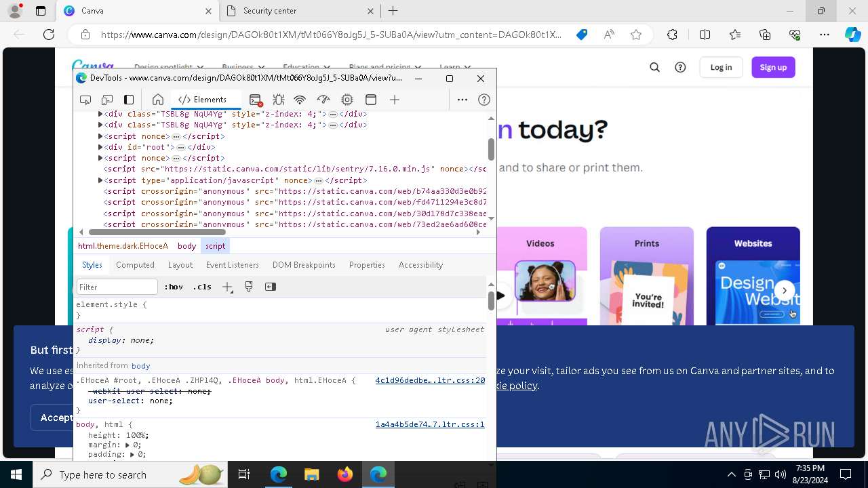Open the DevTools Welcome home tool

(158, 100)
